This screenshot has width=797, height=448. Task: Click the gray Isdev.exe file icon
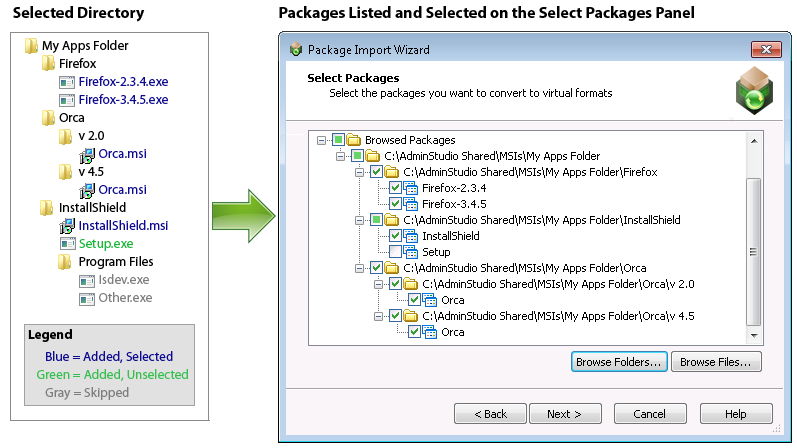click(87, 280)
